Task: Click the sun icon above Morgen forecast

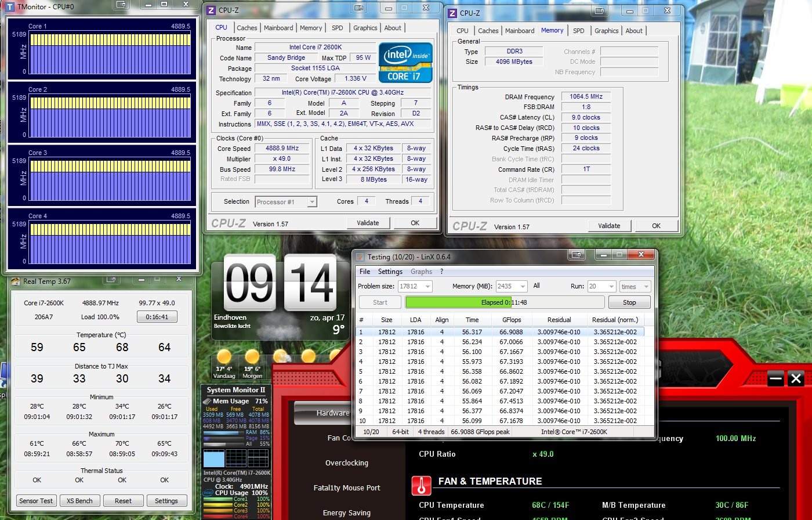Action: [252, 356]
